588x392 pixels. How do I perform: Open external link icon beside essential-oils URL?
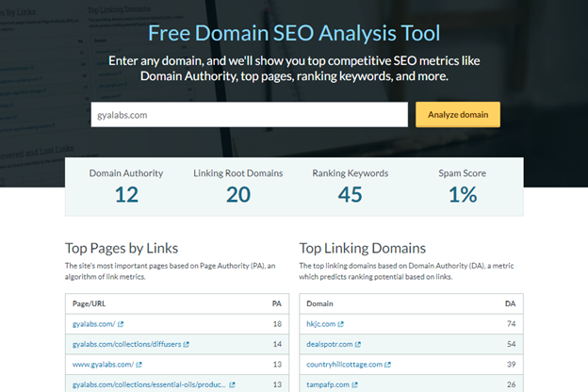click(232, 384)
